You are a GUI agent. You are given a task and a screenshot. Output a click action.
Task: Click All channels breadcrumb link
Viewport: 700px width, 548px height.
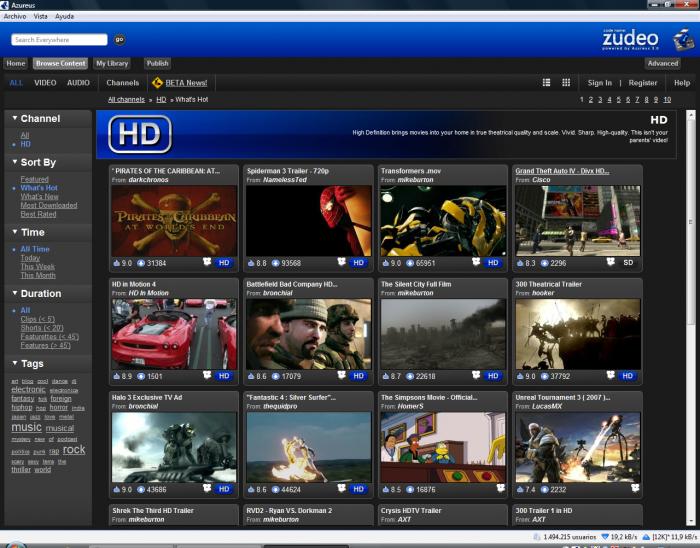pyautogui.click(x=126, y=100)
